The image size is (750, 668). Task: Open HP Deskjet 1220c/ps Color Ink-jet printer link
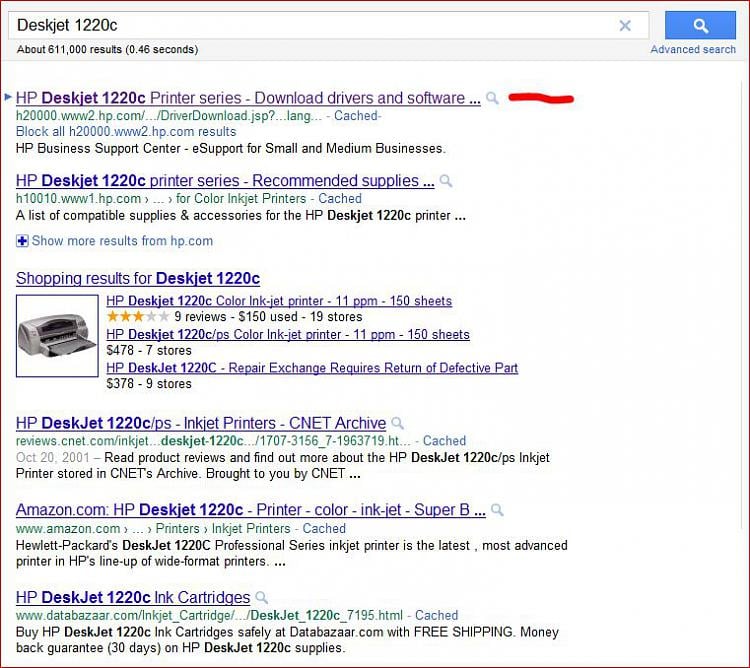288,334
